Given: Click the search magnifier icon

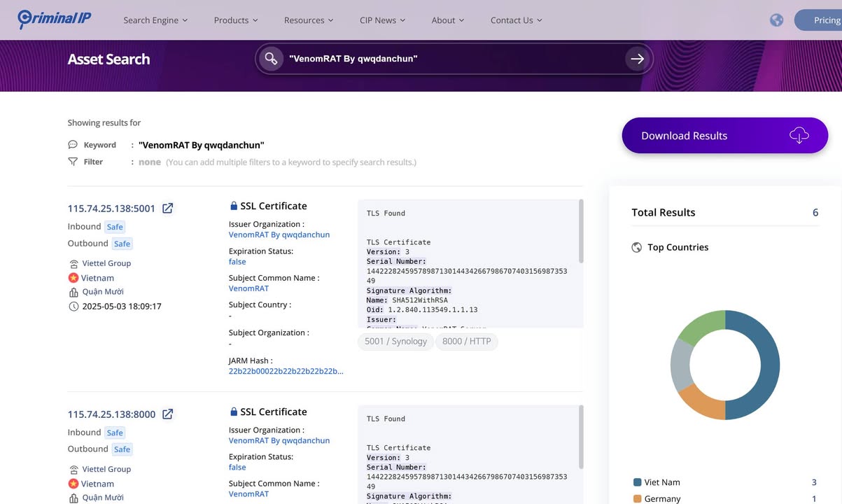Looking at the screenshot, I should 270,59.
